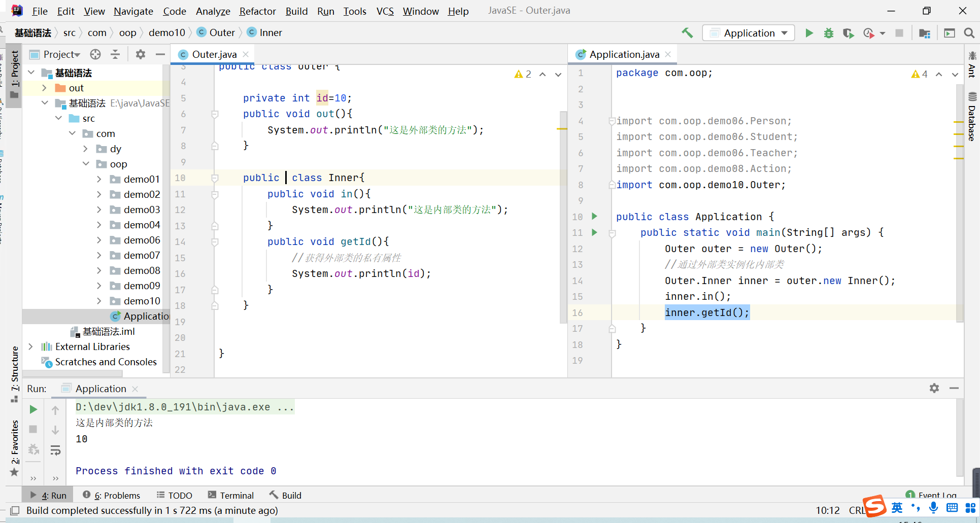This screenshot has width=980, height=523.
Task: Open the Terminal tool window
Action: tap(231, 495)
